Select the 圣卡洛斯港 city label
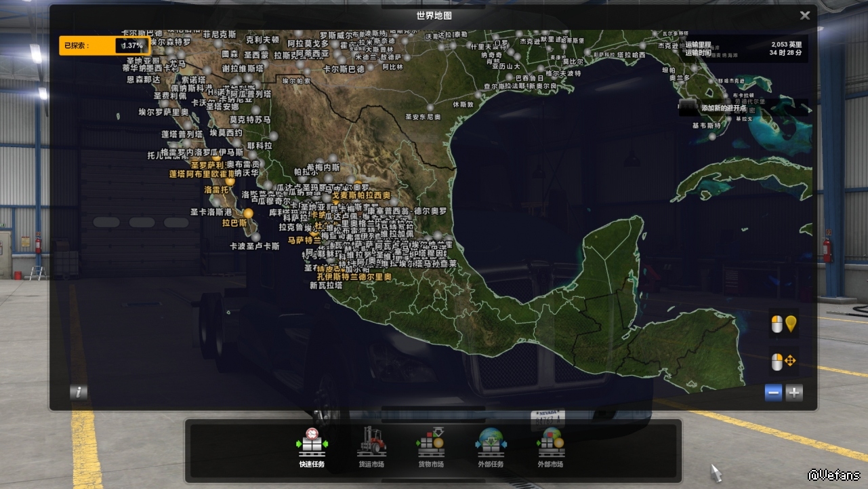This screenshot has height=489, width=868. (211, 212)
